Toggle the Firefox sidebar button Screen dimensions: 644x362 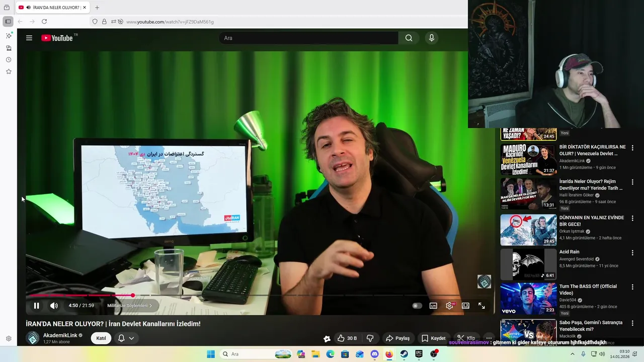coord(8,22)
